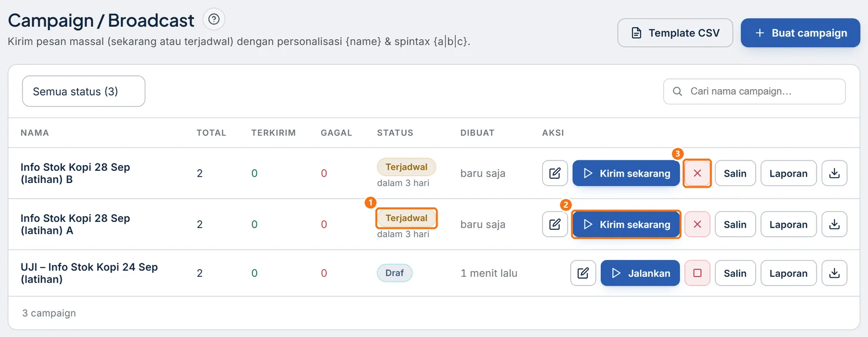The image size is (868, 337).
Task: Click the GAGAL column header
Action: point(337,133)
